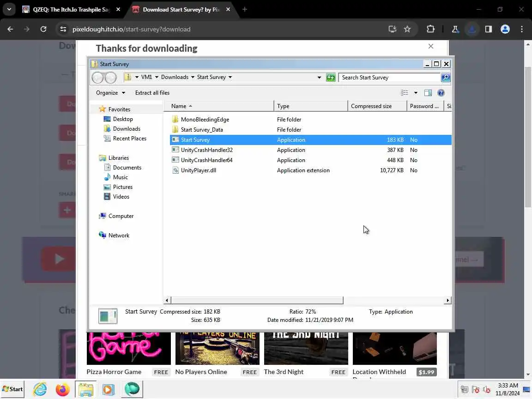This screenshot has width=532, height=399.
Task: Open browser extensions puzzle icon
Action: coord(430,29)
